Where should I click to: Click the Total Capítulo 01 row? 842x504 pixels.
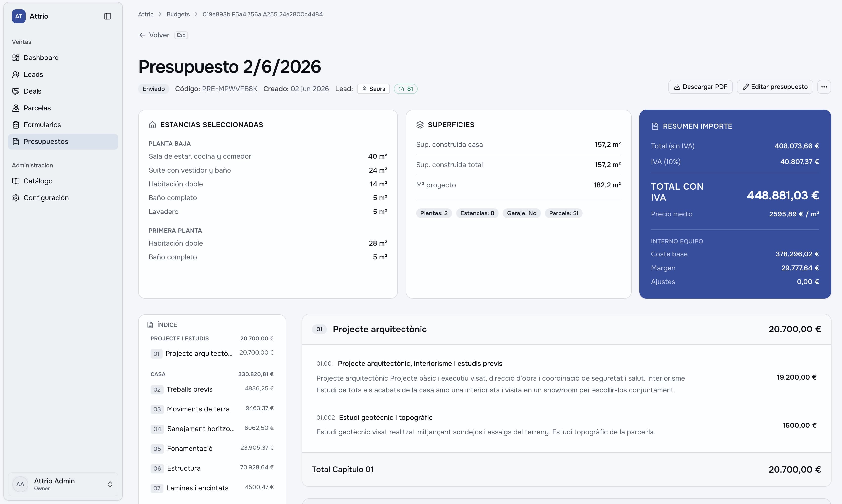pyautogui.click(x=566, y=470)
